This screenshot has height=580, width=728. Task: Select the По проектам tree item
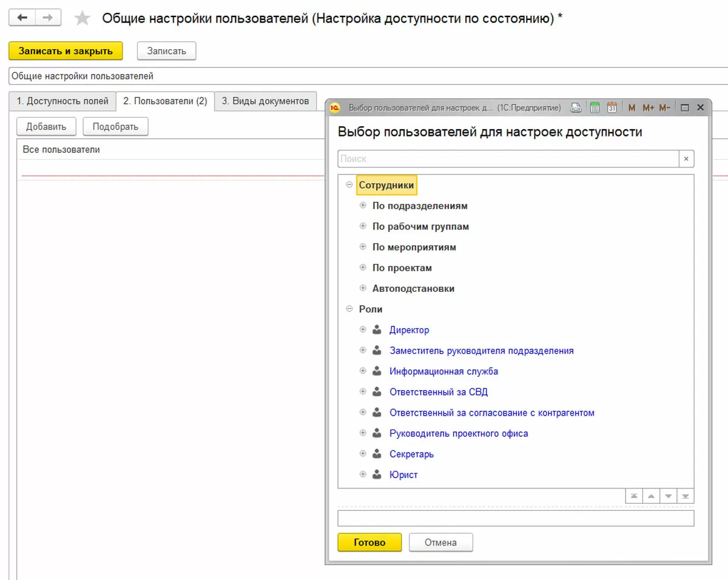[x=402, y=268]
